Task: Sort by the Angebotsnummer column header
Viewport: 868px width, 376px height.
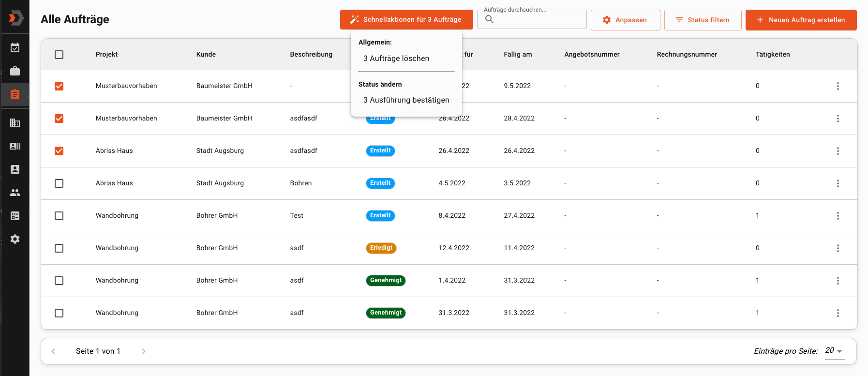Action: coord(592,54)
